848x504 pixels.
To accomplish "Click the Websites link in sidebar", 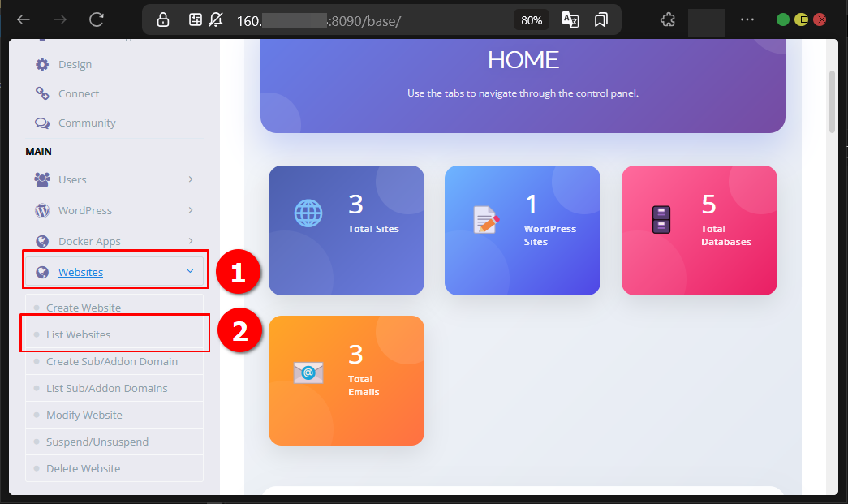I will (80, 272).
